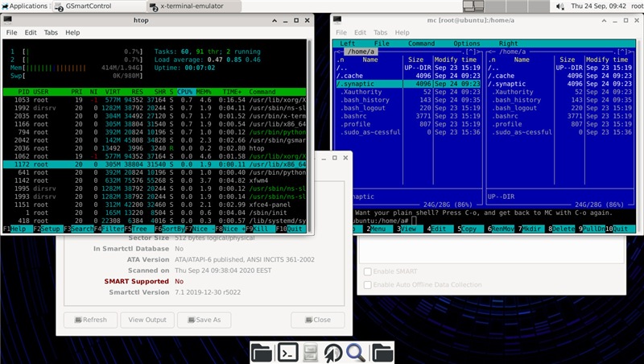Open the terminal emulator dock icon

click(287, 352)
